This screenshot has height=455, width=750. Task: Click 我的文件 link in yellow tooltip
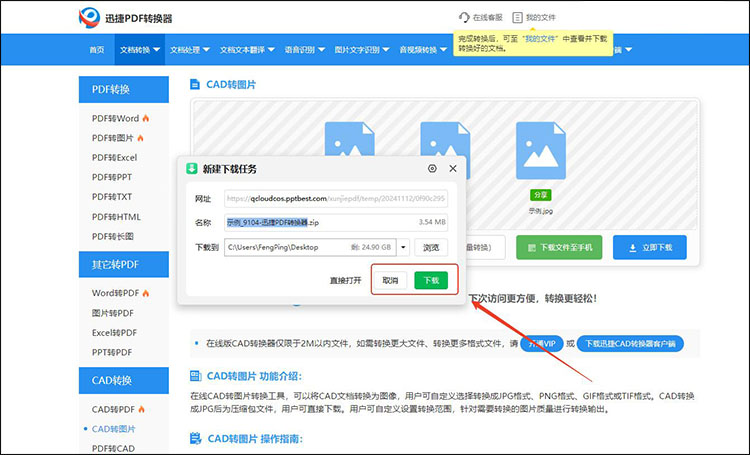pos(540,39)
